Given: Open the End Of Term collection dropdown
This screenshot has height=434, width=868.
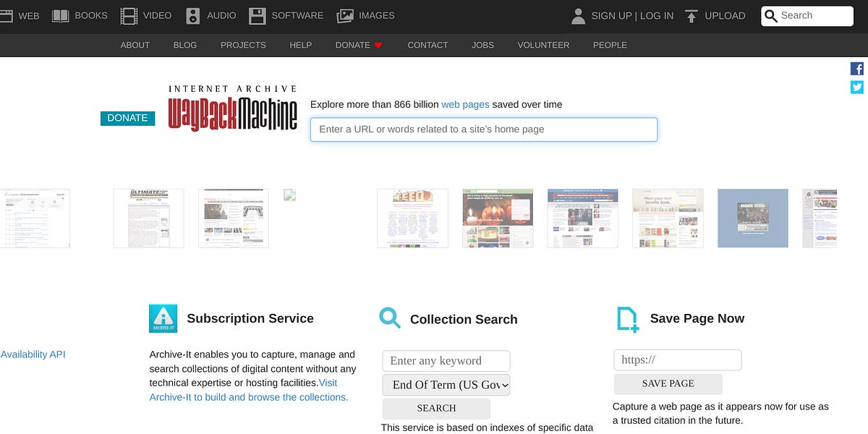Looking at the screenshot, I should click(446, 385).
